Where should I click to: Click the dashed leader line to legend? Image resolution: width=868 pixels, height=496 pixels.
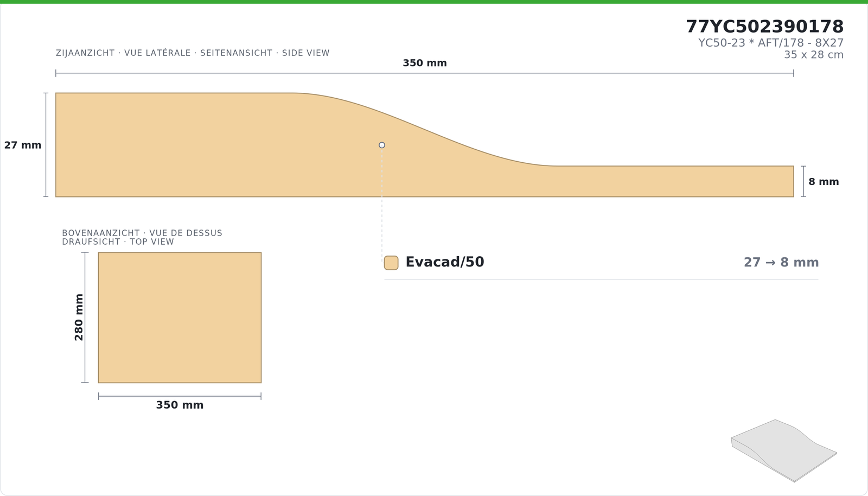tap(382, 204)
